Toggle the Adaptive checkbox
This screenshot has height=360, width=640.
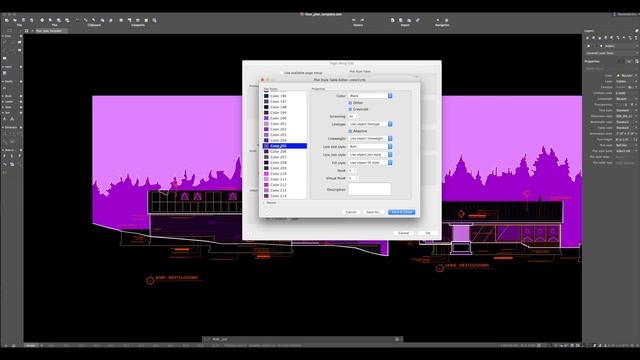[x=350, y=131]
